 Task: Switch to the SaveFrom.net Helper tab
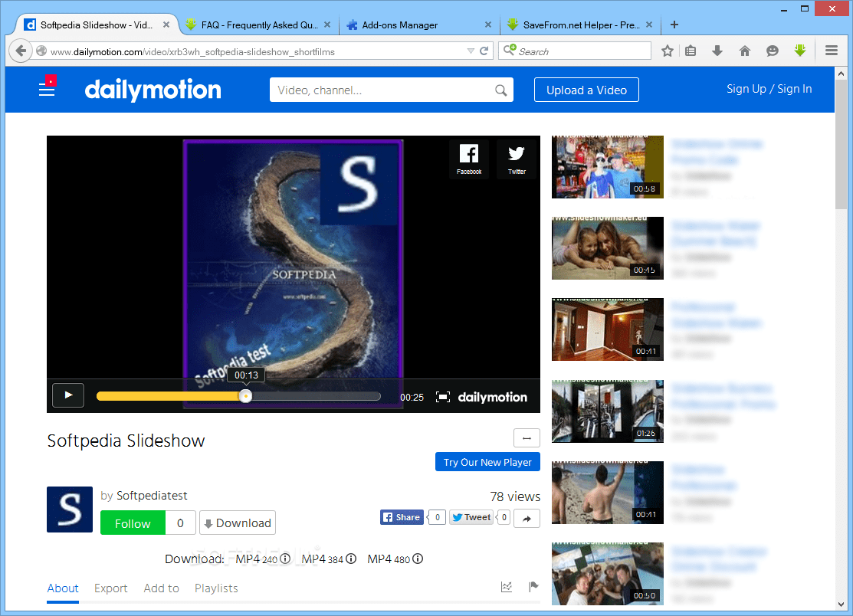click(x=580, y=25)
